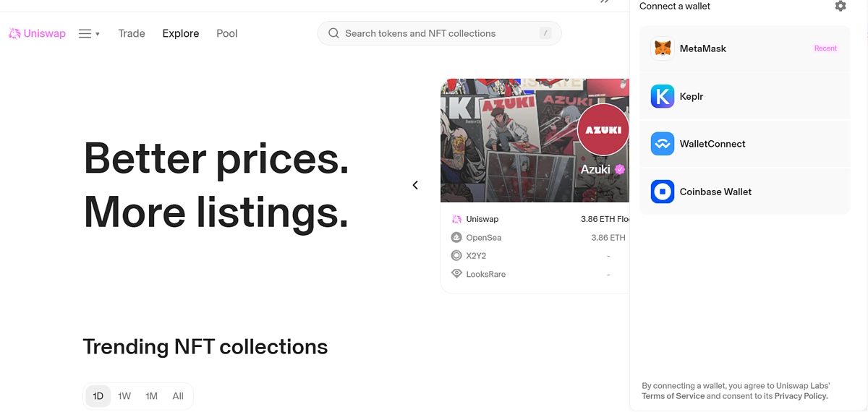The height and width of the screenshot is (412, 868).
Task: Switch to the 1M time range
Action: coord(151,396)
